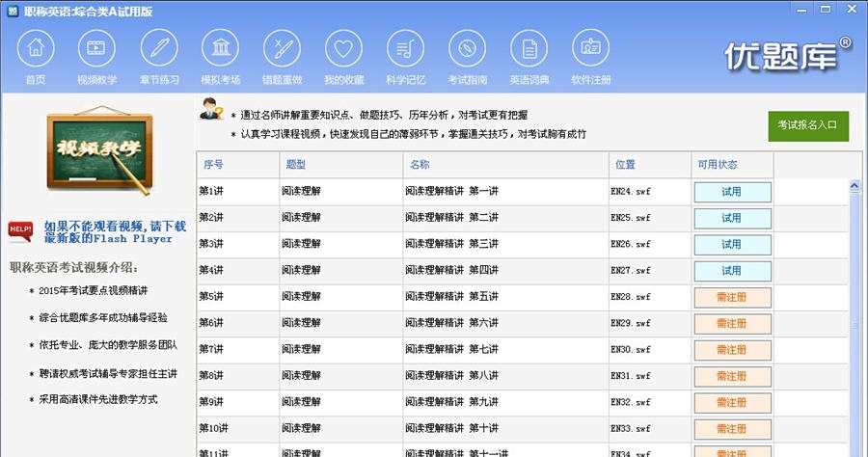This screenshot has height=457, width=868.
Task: Open the 错题重做 icon
Action: tap(283, 48)
